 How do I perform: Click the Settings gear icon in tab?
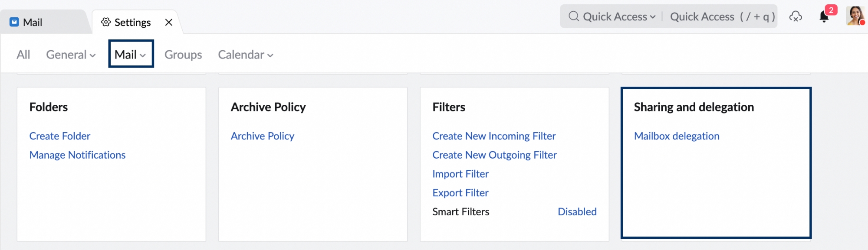(x=105, y=22)
